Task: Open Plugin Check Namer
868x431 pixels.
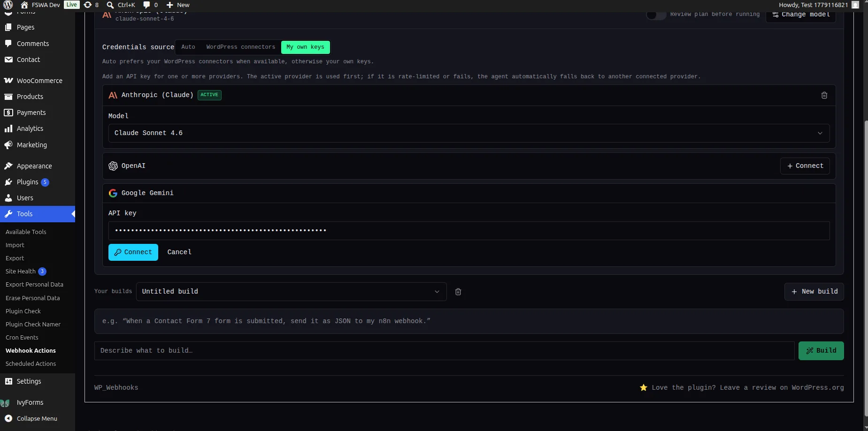Action: point(33,325)
